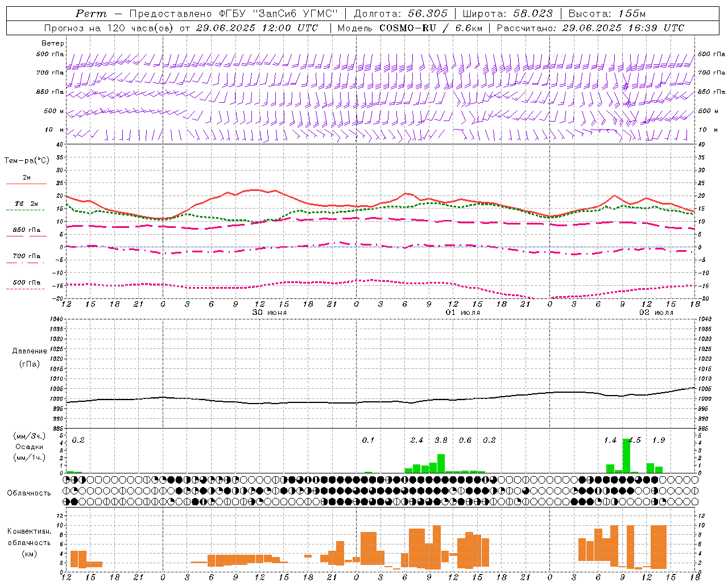Click the left '500 м' wind level label
Screen dimensions: 728x582
coord(54,111)
